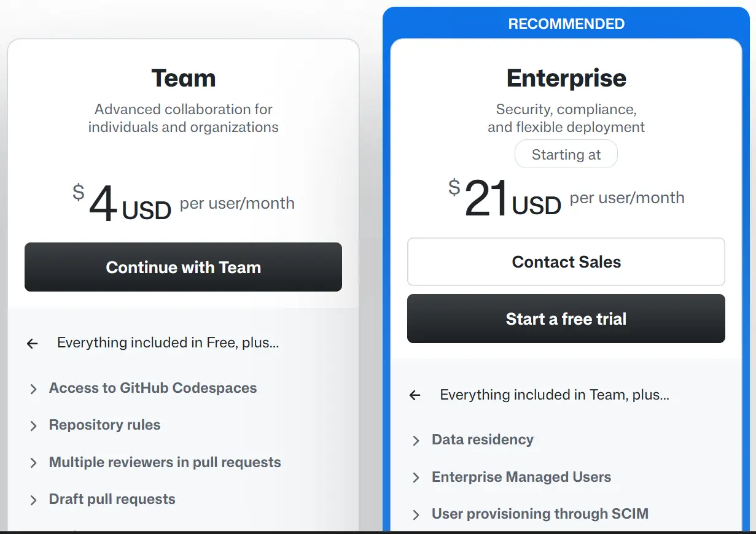Click the Contact Sales button
The image size is (756, 534).
[x=566, y=262]
